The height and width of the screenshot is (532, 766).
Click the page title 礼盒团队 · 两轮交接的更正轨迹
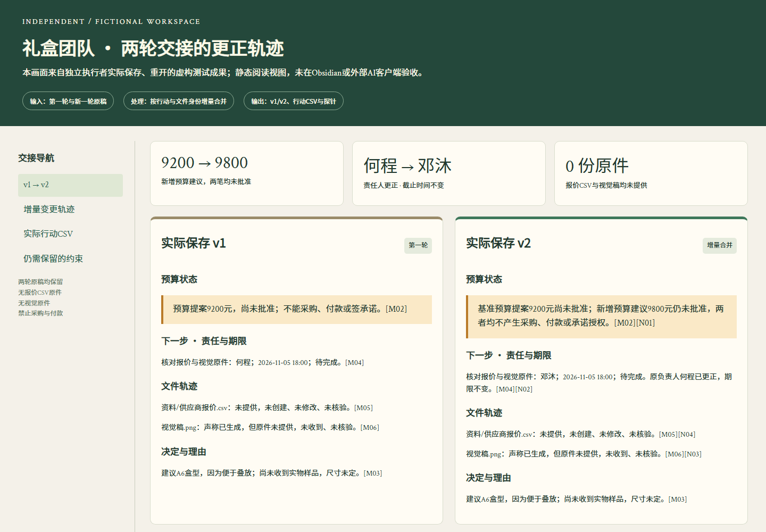click(153, 48)
